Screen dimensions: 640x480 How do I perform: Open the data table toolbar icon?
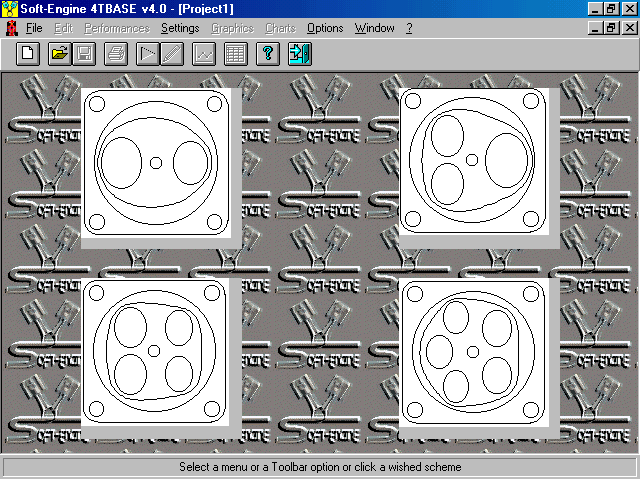(236, 54)
